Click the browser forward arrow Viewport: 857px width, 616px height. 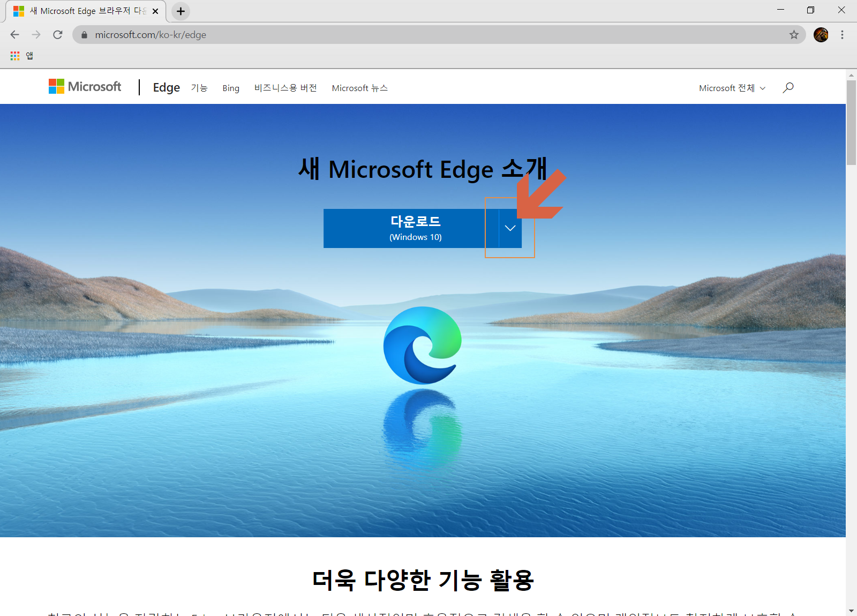36,35
